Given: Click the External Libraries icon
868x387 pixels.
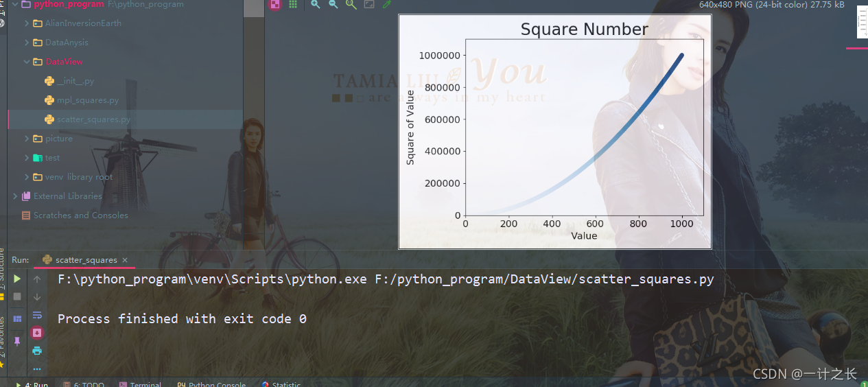Looking at the screenshot, I should click(x=27, y=196).
